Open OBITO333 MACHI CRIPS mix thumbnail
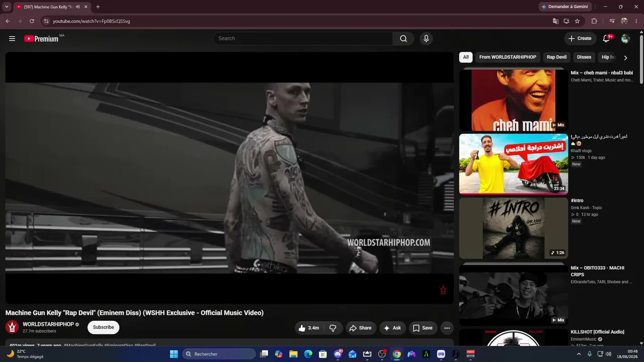The image size is (644, 362). (x=514, y=294)
